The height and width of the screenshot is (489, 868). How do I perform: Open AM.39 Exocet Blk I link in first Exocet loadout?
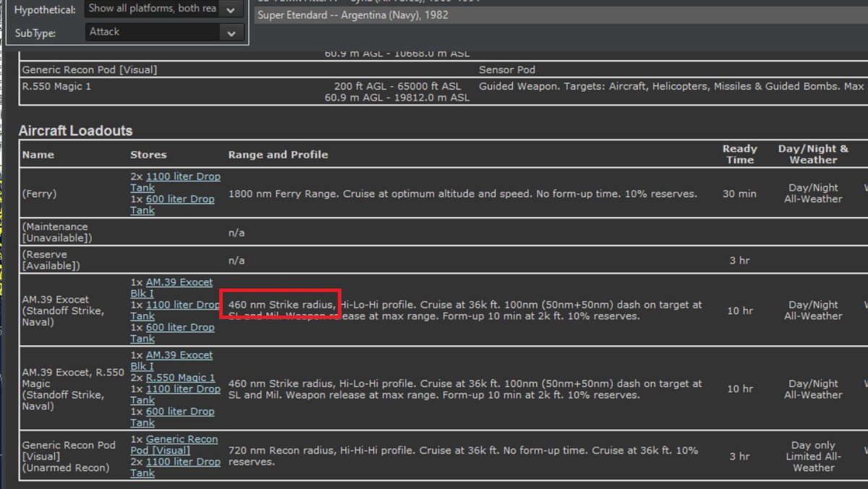click(x=171, y=288)
